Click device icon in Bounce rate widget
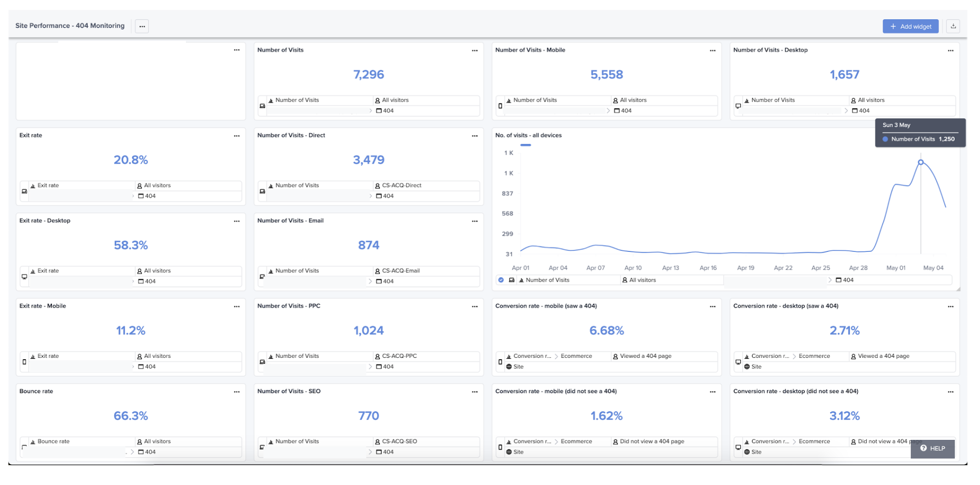The image size is (980, 485). [x=24, y=447]
